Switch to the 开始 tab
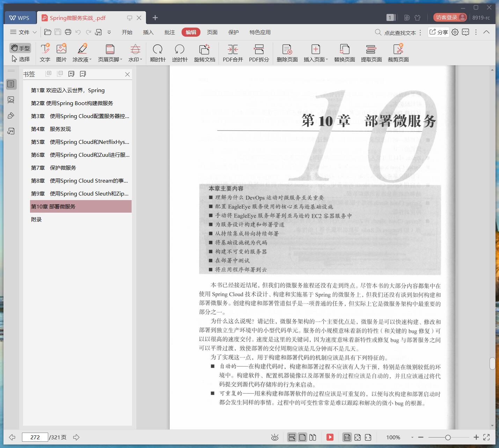 127,32
